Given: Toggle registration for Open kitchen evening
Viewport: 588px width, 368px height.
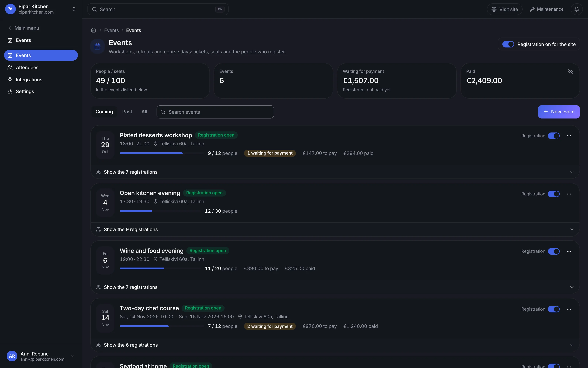Looking at the screenshot, I should click(554, 194).
